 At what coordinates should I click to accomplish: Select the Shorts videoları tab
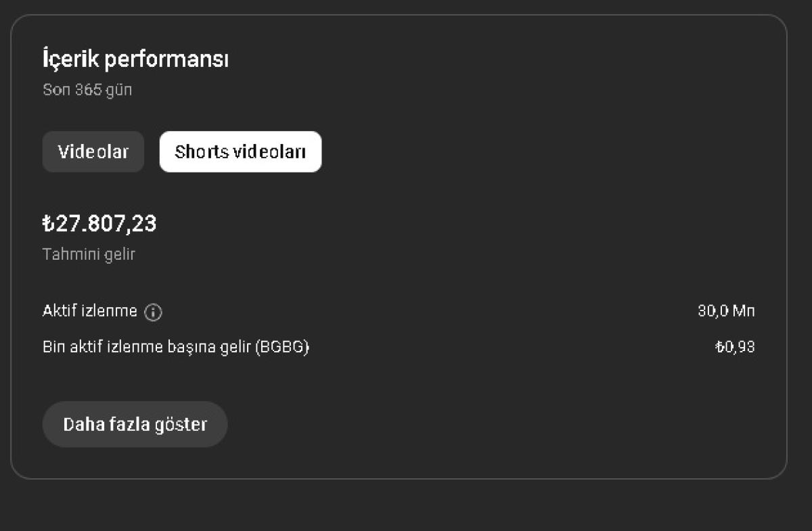click(x=240, y=152)
